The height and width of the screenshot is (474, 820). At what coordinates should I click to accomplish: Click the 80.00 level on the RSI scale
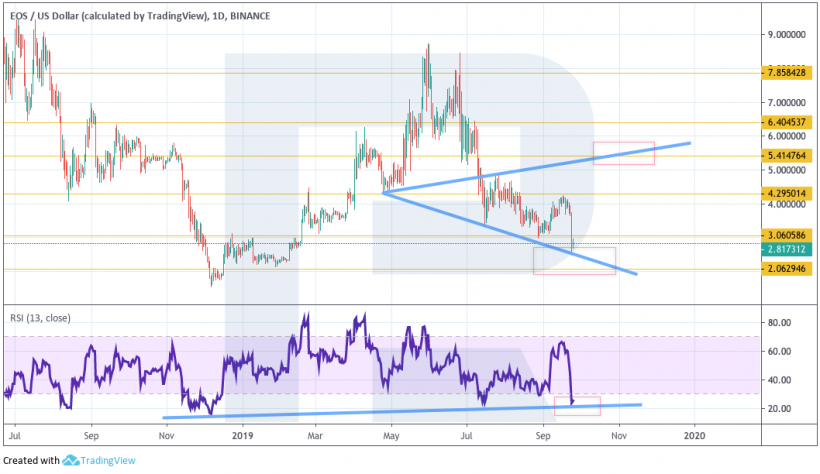pyautogui.click(x=780, y=323)
